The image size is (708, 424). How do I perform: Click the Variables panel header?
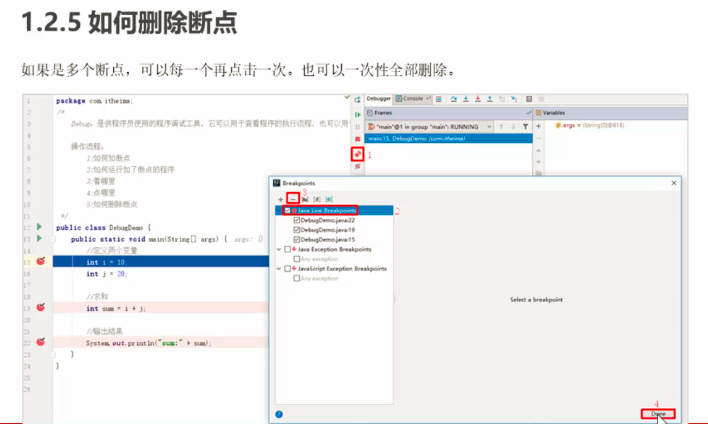tap(610, 113)
